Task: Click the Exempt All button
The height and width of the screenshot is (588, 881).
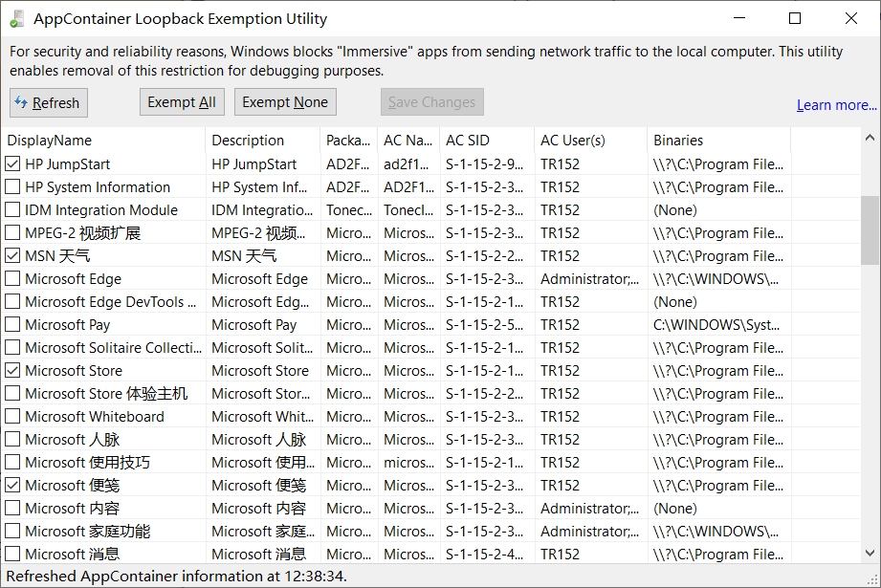Action: [x=182, y=101]
